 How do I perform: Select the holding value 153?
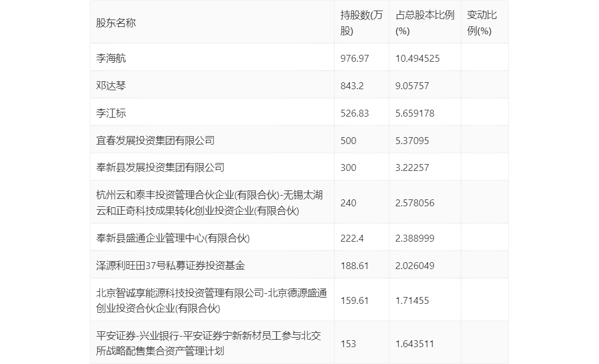tap(349, 344)
